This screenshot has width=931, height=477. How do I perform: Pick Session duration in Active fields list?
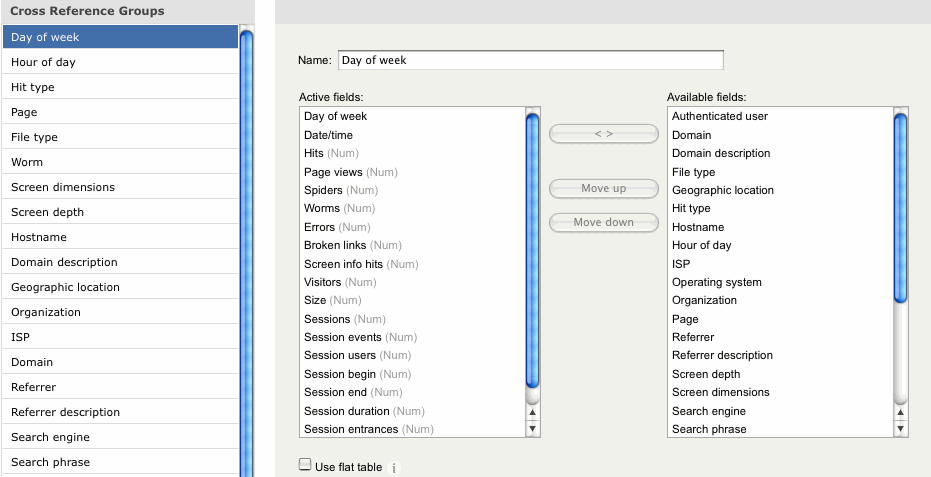(347, 411)
